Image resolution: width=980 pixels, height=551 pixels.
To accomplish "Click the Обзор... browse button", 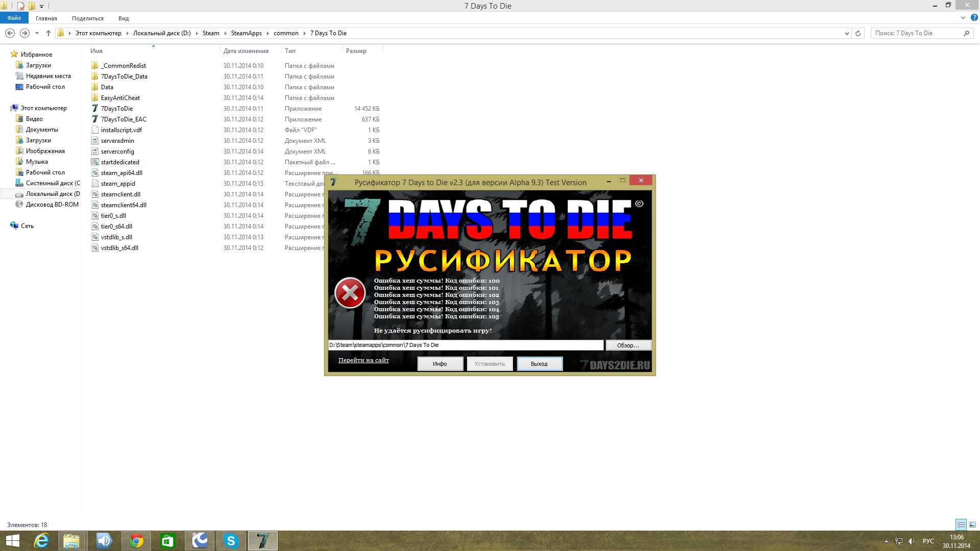I will [x=628, y=345].
